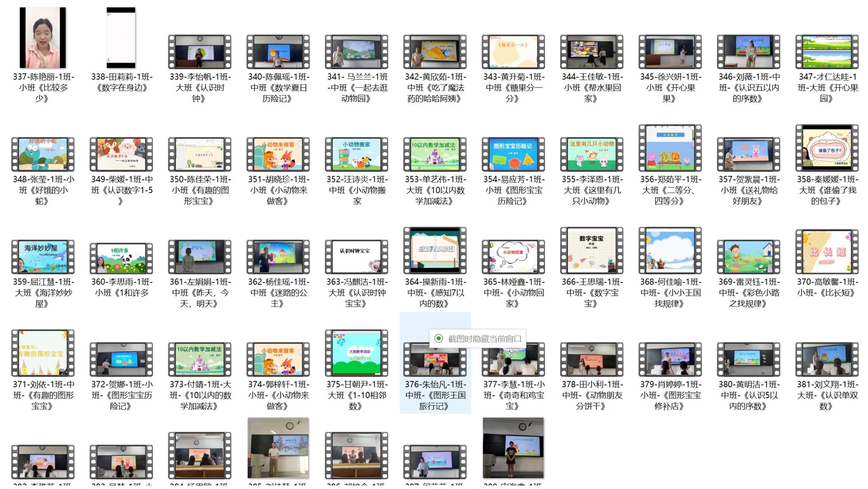Click filename label 361-左娟娟 昨天，今天，明天

(199, 293)
